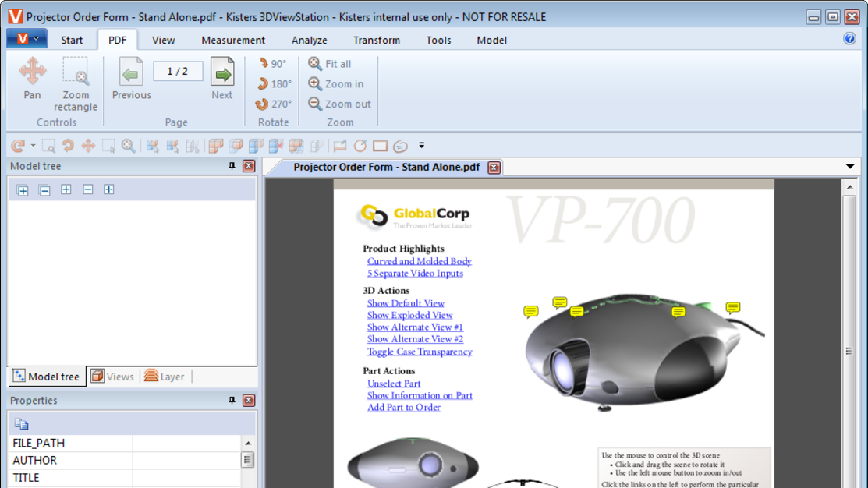Click Fit all zoom
The image size is (868, 488).
click(x=329, y=64)
